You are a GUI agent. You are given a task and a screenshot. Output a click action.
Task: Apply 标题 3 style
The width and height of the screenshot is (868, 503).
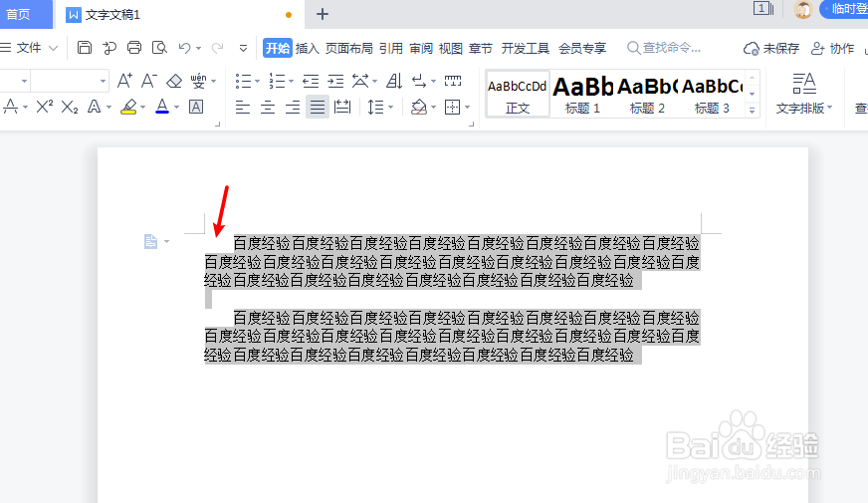click(x=712, y=94)
